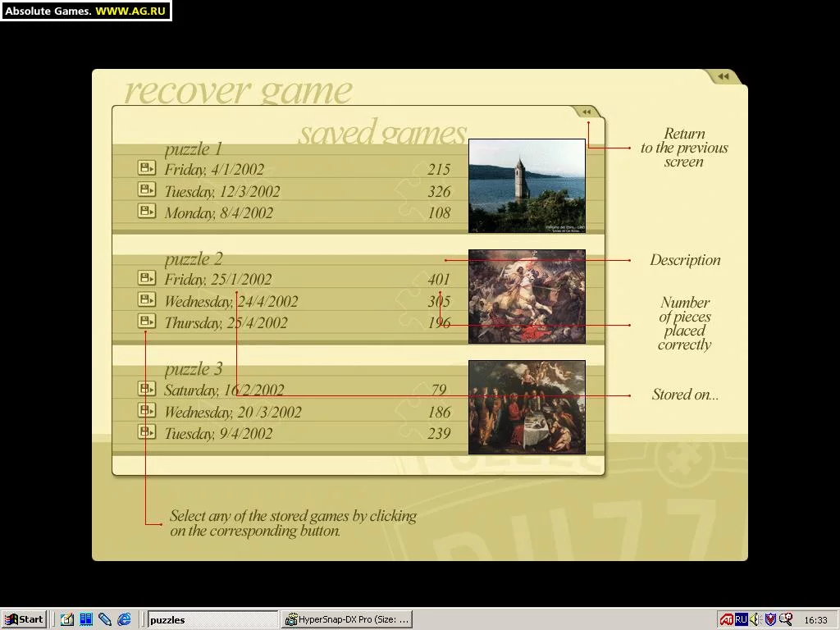Click the 'Tuesday, 12/3/2002' date text

click(x=222, y=192)
